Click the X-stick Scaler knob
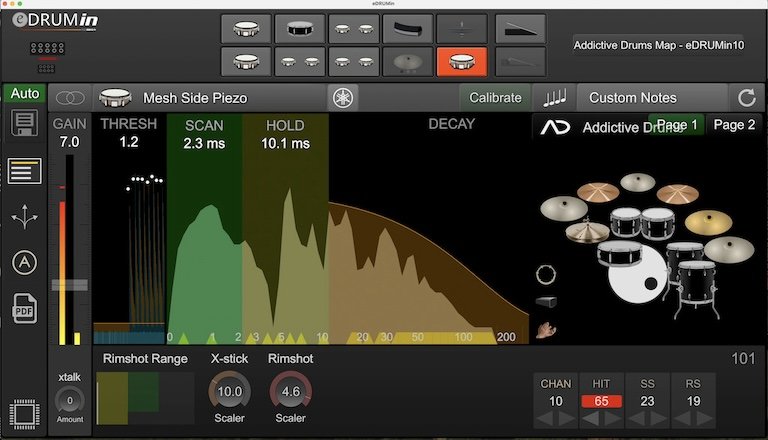Screen dimensions: 768x440 point(229,391)
